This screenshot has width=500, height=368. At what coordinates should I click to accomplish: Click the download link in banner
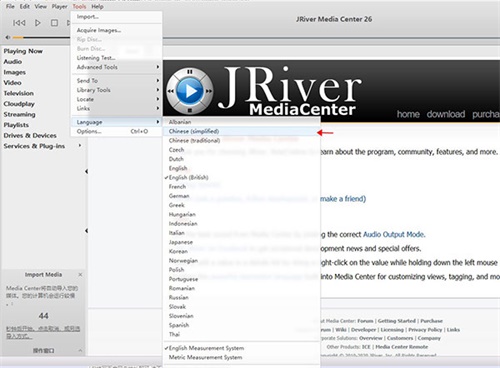click(x=446, y=114)
